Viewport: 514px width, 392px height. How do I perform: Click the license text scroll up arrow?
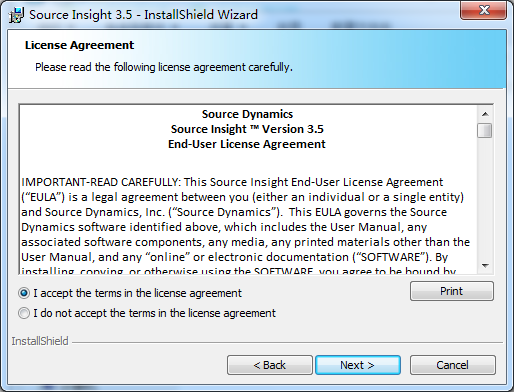click(485, 114)
